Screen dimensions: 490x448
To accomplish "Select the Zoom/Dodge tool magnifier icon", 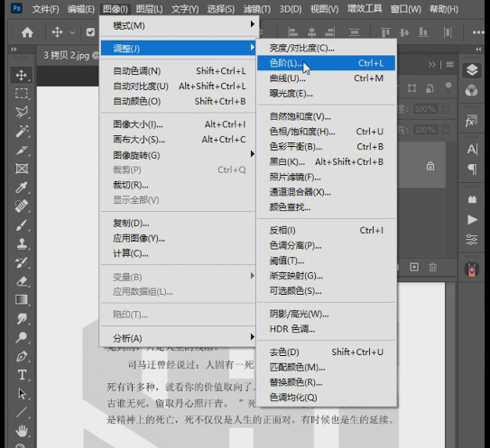I will click(x=22, y=337).
